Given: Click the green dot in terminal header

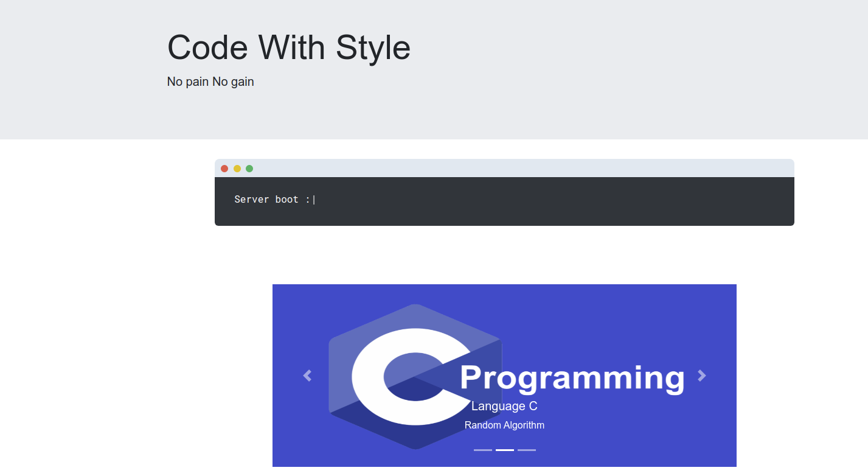Looking at the screenshot, I should tap(249, 169).
